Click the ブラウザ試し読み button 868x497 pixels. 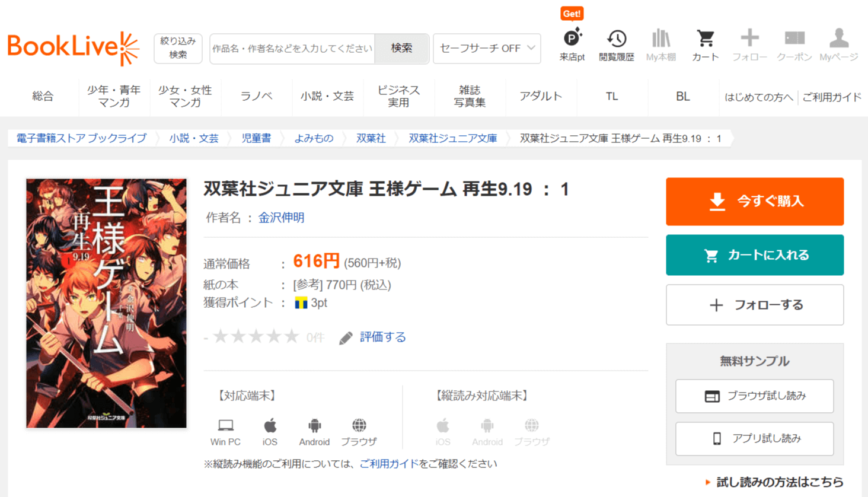[755, 396]
